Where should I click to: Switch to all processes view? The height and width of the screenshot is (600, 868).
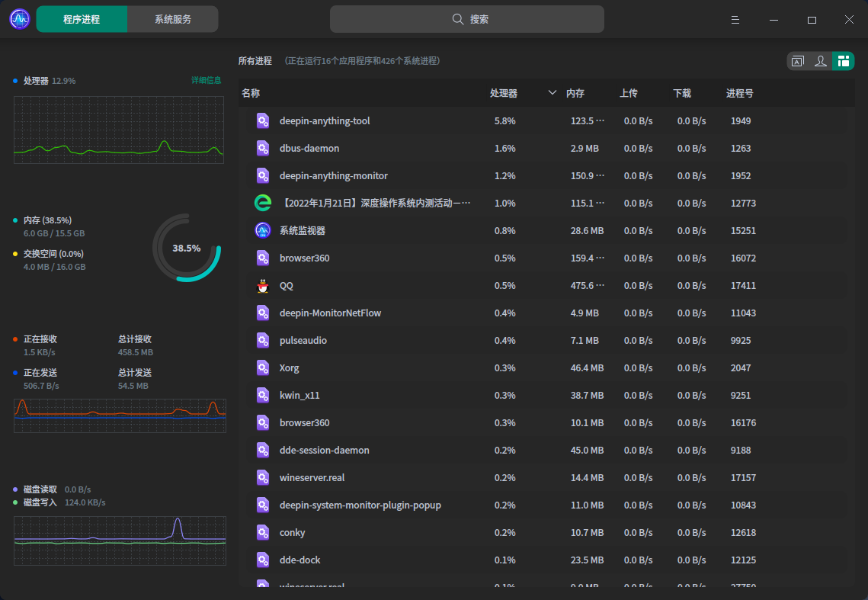(843, 62)
